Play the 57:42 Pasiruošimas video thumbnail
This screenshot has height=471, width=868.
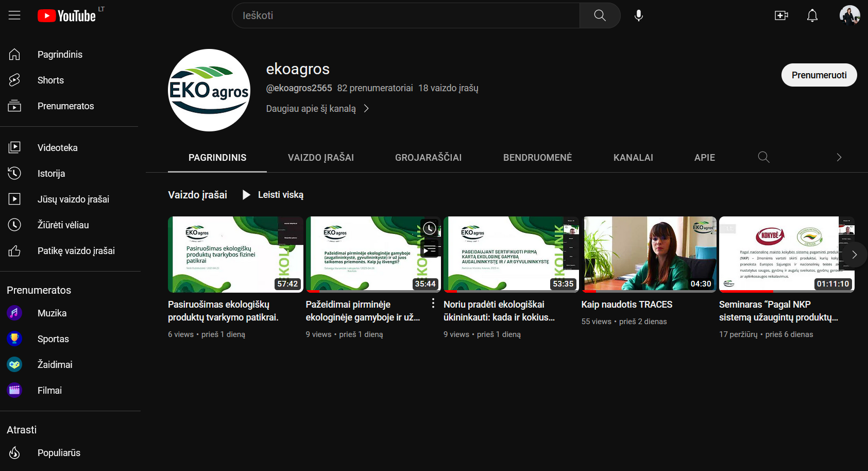click(235, 255)
